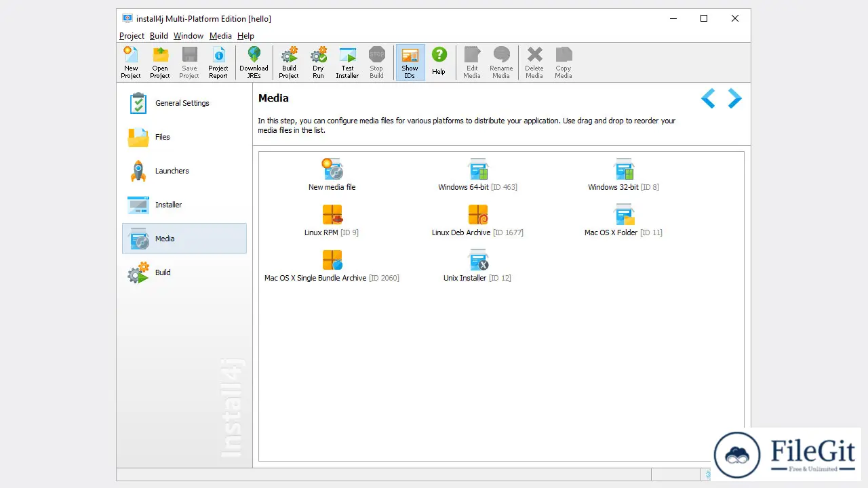Select the Linux RPM media icon
The height and width of the screenshot is (488, 868).
coord(332,214)
